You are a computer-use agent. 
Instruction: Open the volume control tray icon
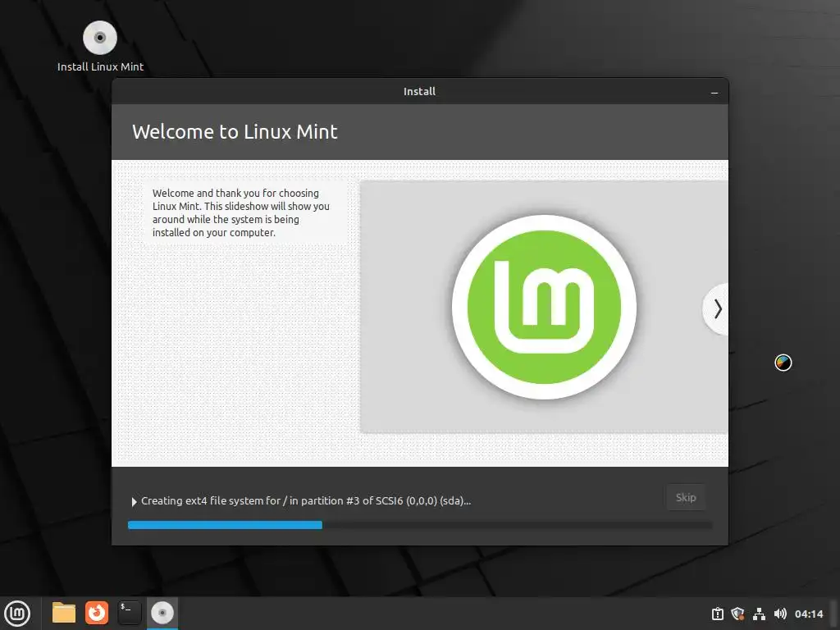[x=780, y=614]
